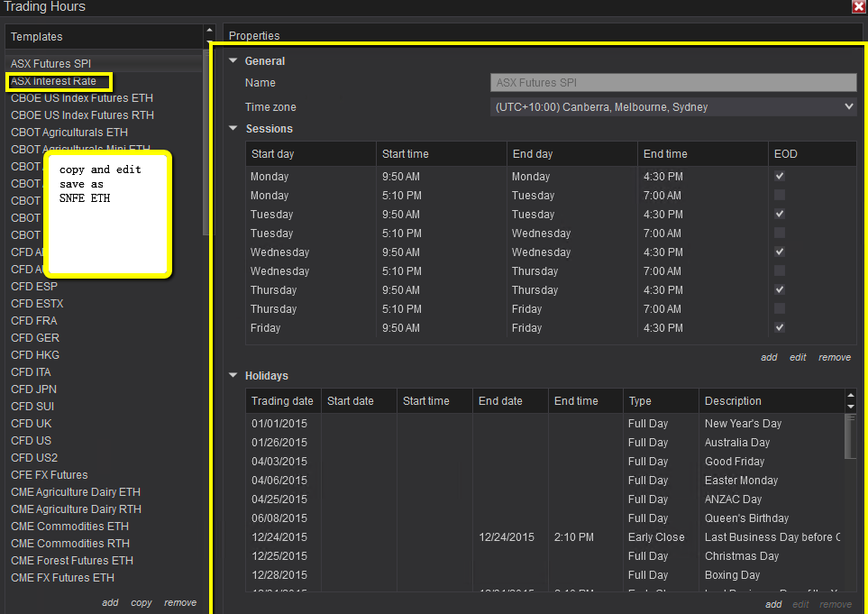The image size is (868, 614).
Task: Select CME FX Futures ETH template
Action: point(62,578)
